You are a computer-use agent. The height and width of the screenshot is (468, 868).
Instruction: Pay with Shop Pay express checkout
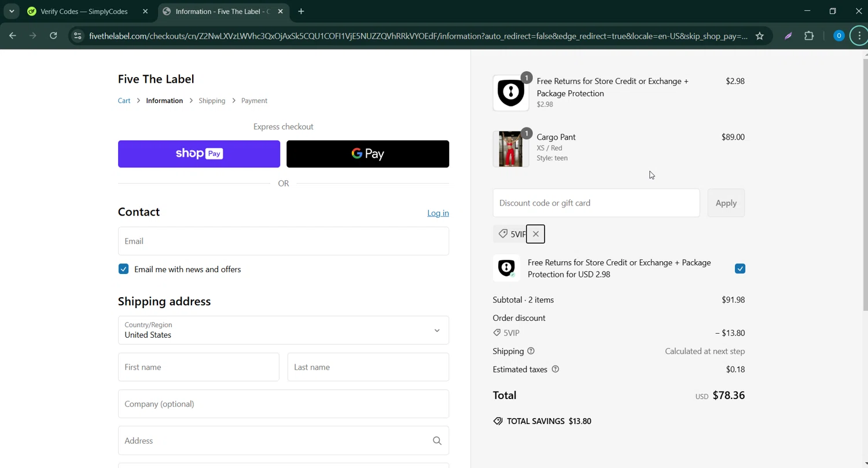[199, 154]
